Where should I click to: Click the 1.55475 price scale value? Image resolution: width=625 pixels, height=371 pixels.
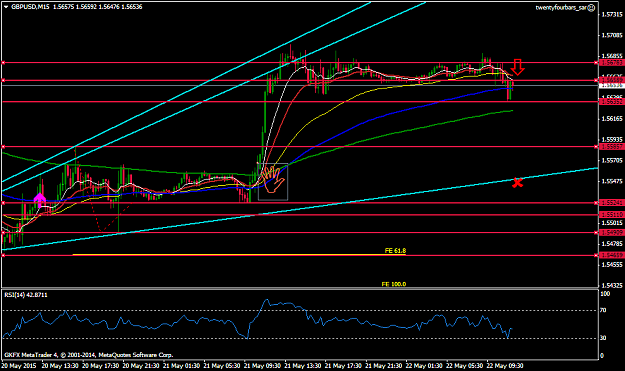pyautogui.click(x=612, y=181)
